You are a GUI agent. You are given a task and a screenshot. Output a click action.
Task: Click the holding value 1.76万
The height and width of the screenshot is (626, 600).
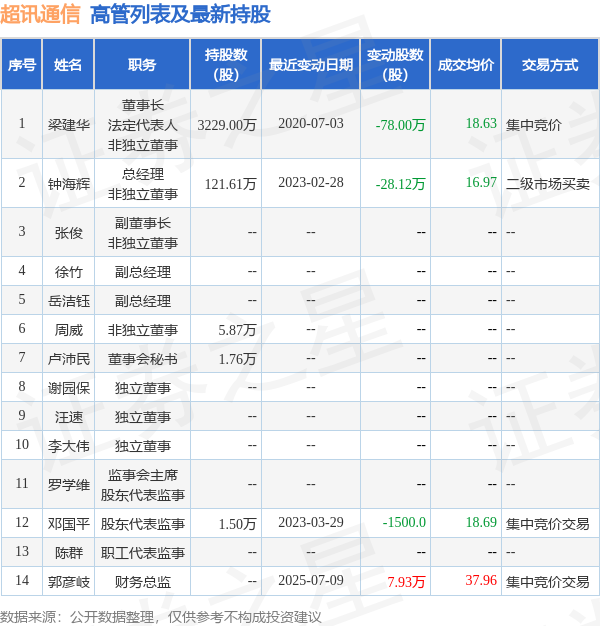coord(237,359)
